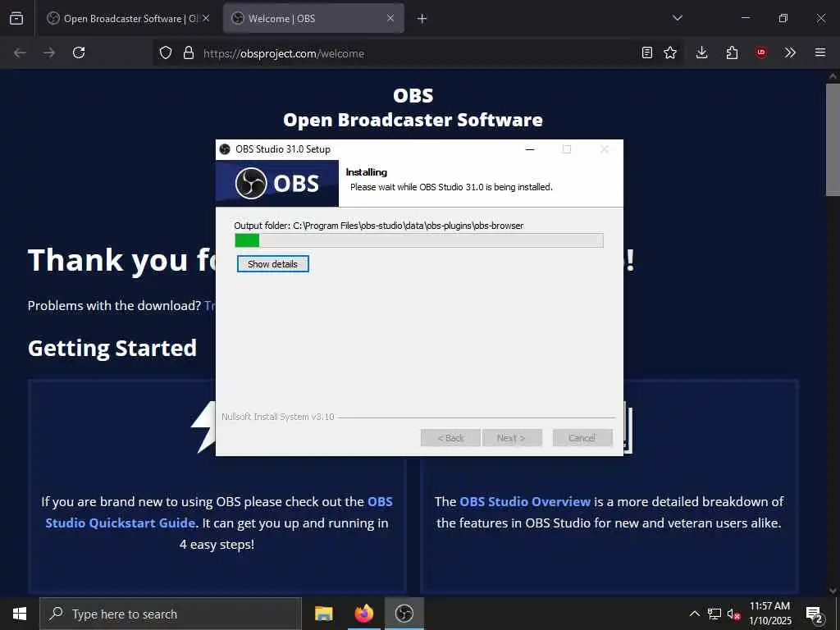The image size is (840, 630).
Task: Click the Installing heading in setup
Action: pyautogui.click(x=367, y=172)
